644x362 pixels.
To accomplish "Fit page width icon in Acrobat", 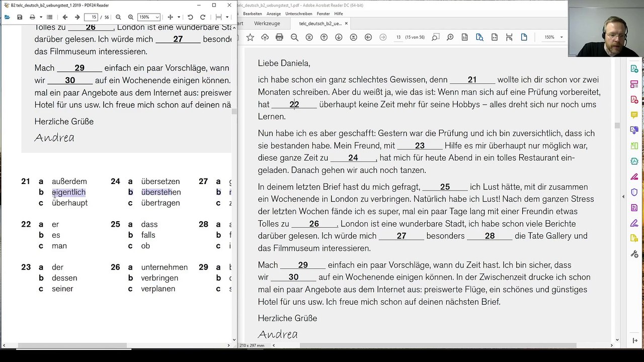I will [495, 37].
